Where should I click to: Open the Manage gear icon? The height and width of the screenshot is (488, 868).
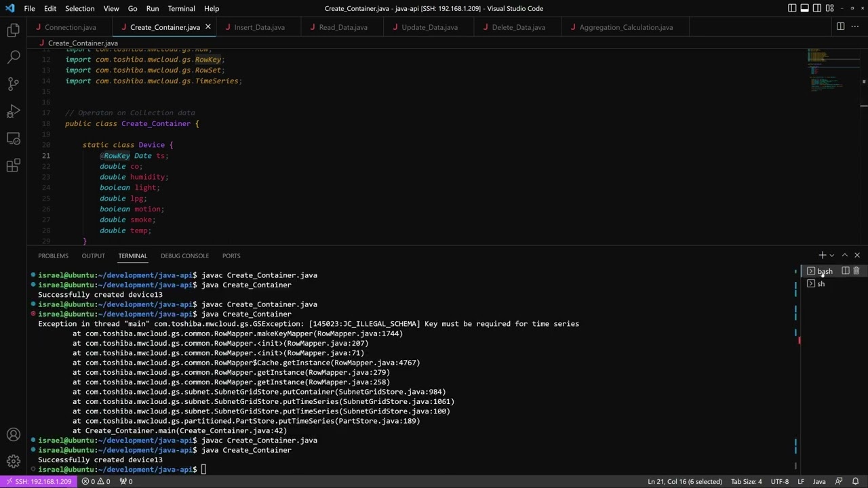pos(13,462)
